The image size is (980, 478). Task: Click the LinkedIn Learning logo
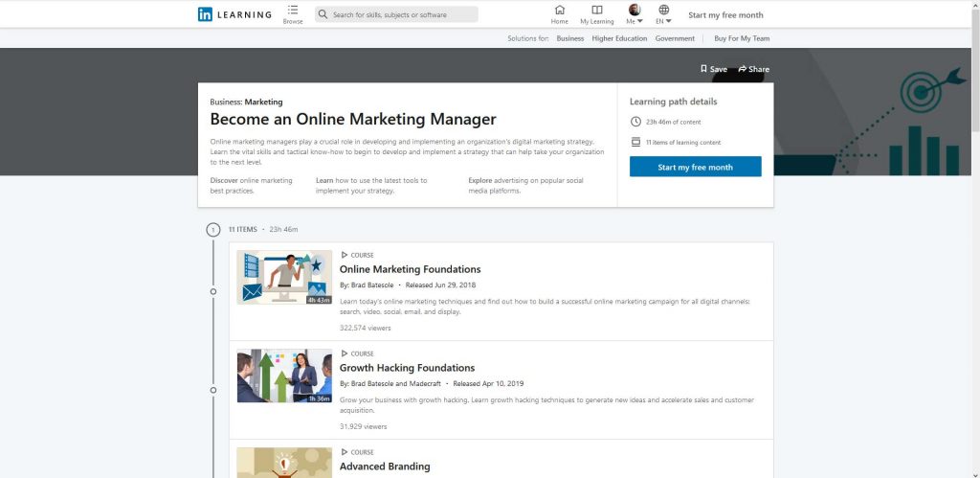tap(234, 14)
